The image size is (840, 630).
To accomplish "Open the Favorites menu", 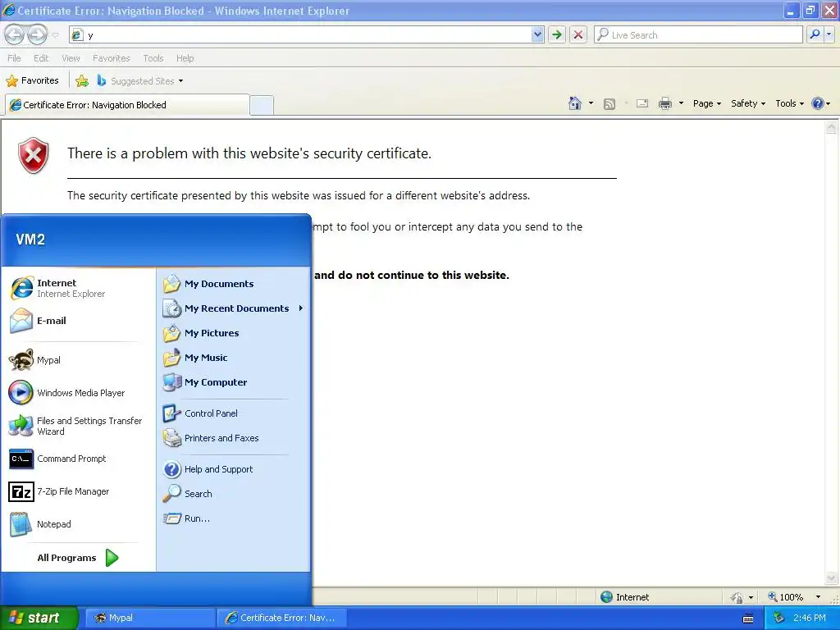I will click(112, 58).
